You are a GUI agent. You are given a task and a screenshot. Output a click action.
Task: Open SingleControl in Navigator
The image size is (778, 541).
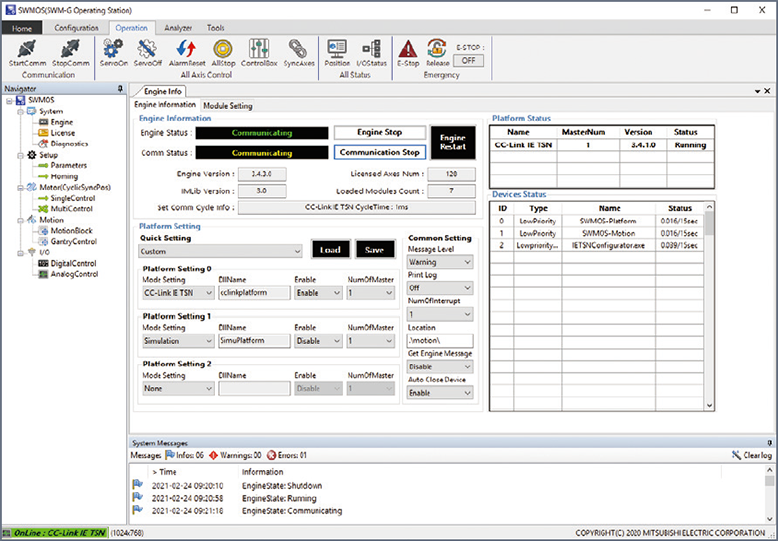[x=72, y=198]
